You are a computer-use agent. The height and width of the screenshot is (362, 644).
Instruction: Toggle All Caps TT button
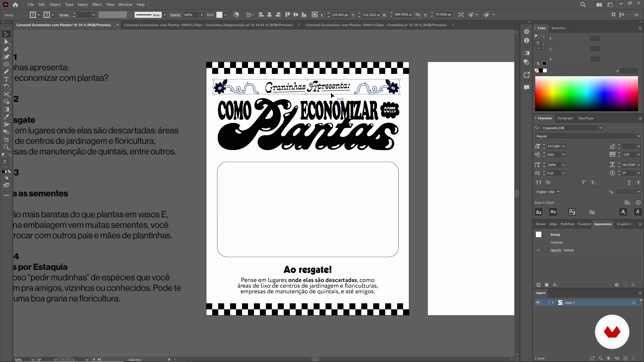pyautogui.click(x=539, y=182)
